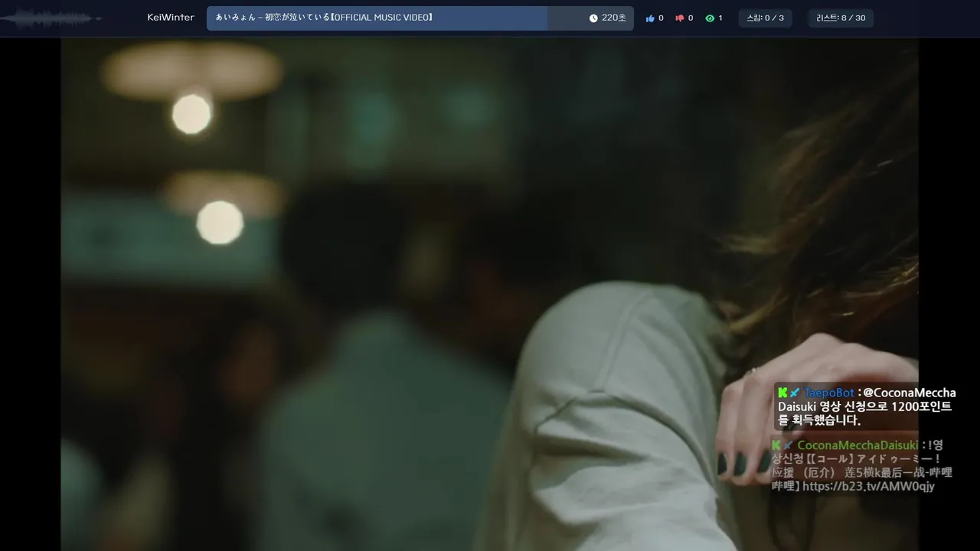Open the https://b23.tv/AMW0qjy link

868,487
